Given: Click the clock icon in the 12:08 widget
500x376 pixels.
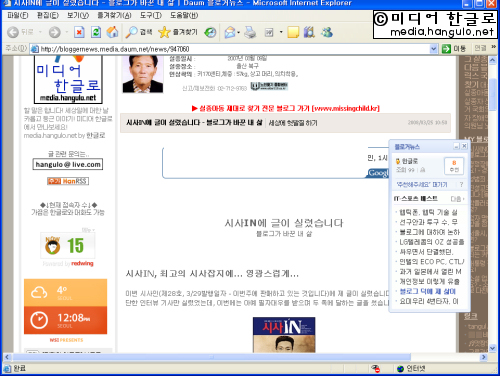Looking at the screenshot, I should point(39,320).
